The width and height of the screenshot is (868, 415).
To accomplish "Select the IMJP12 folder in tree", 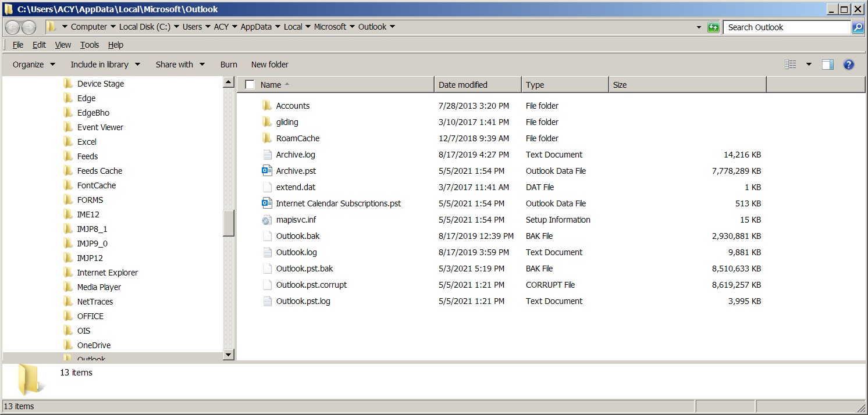I will pyautogui.click(x=90, y=258).
